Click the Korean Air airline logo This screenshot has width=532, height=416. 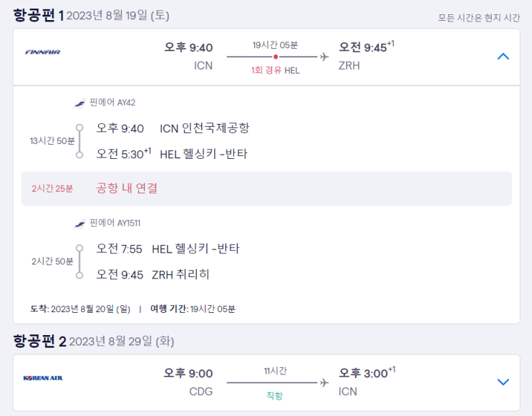point(43,378)
